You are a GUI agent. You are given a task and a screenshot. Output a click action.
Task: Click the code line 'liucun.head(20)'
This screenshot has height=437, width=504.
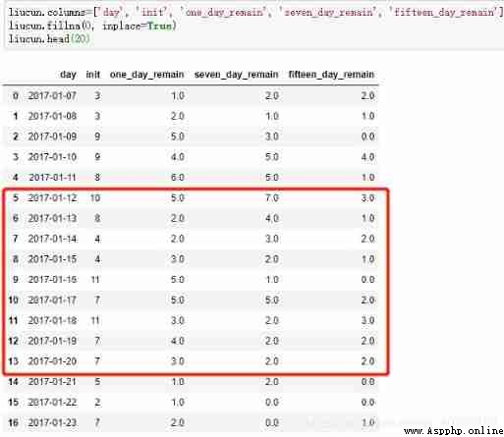[x=49, y=39]
